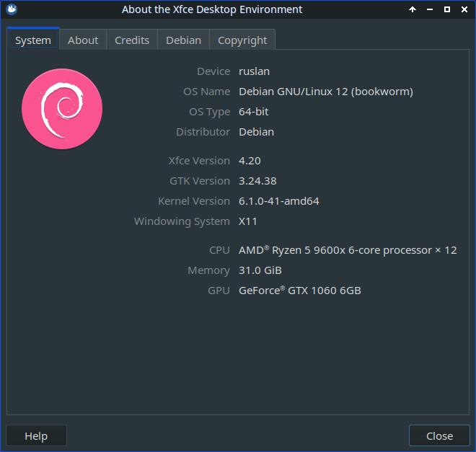
Task: Click the 'Kernel Version' label
Action: (x=194, y=201)
